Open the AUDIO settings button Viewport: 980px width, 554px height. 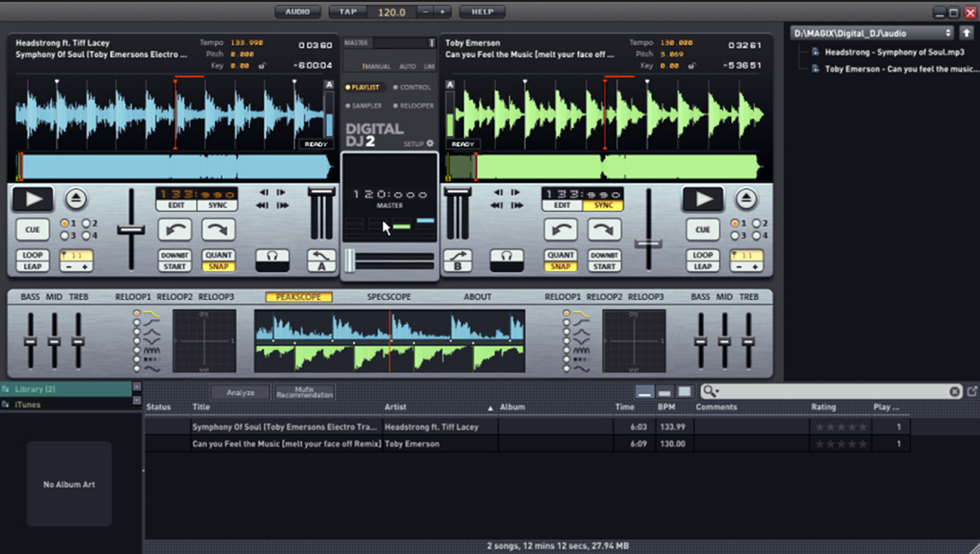coord(297,12)
